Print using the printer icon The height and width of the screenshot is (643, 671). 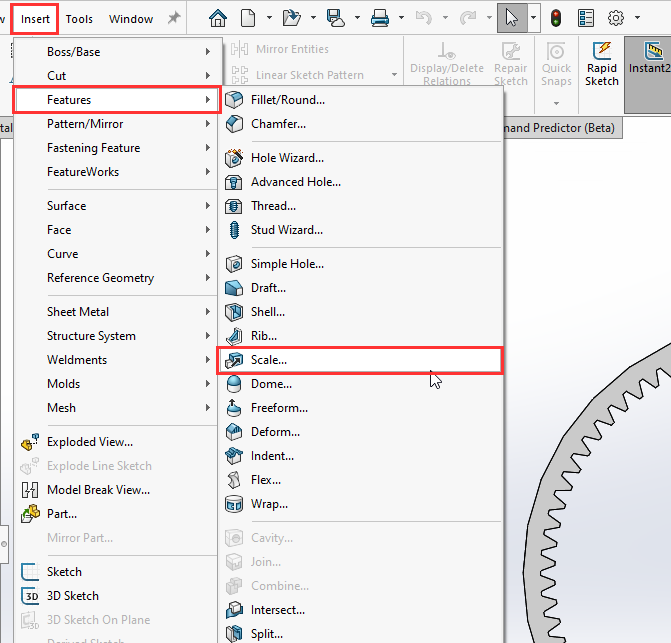pyautogui.click(x=380, y=18)
